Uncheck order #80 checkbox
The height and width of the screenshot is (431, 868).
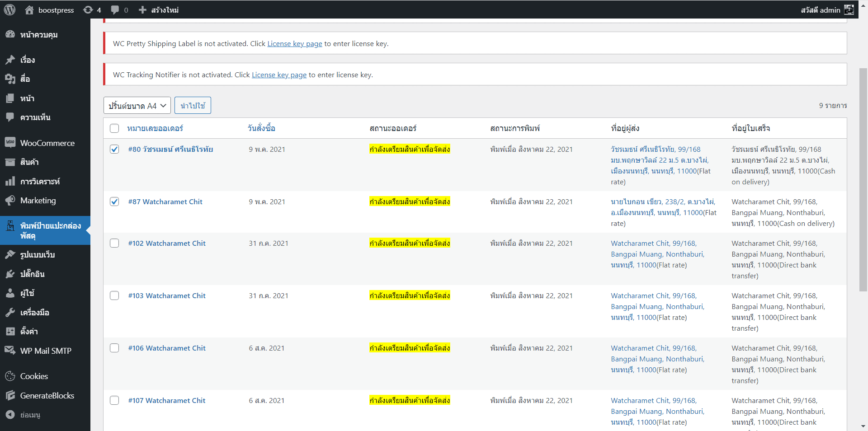(x=114, y=150)
